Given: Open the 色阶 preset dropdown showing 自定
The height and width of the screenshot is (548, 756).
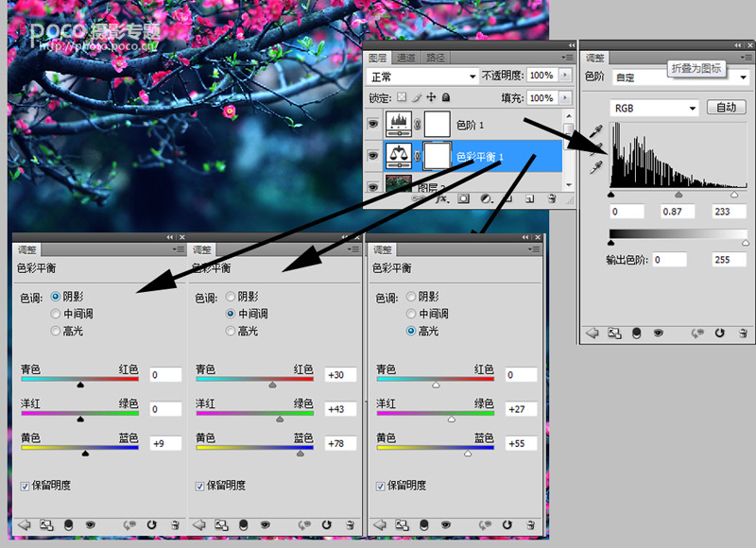Looking at the screenshot, I should 681,77.
